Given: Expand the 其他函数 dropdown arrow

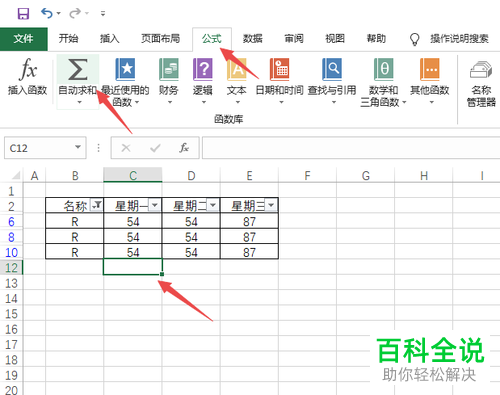Looking at the screenshot, I should [432, 102].
